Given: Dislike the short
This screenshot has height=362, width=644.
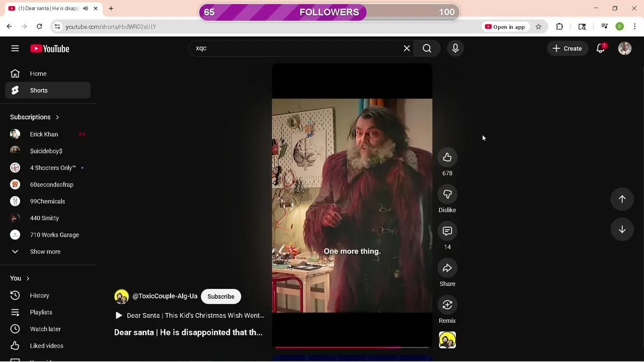Looking at the screenshot, I should [447, 194].
